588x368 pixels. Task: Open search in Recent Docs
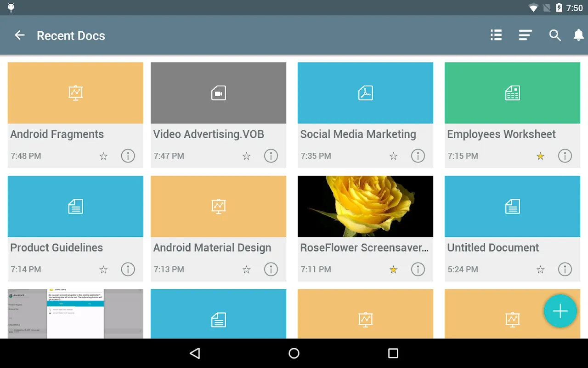tap(555, 35)
